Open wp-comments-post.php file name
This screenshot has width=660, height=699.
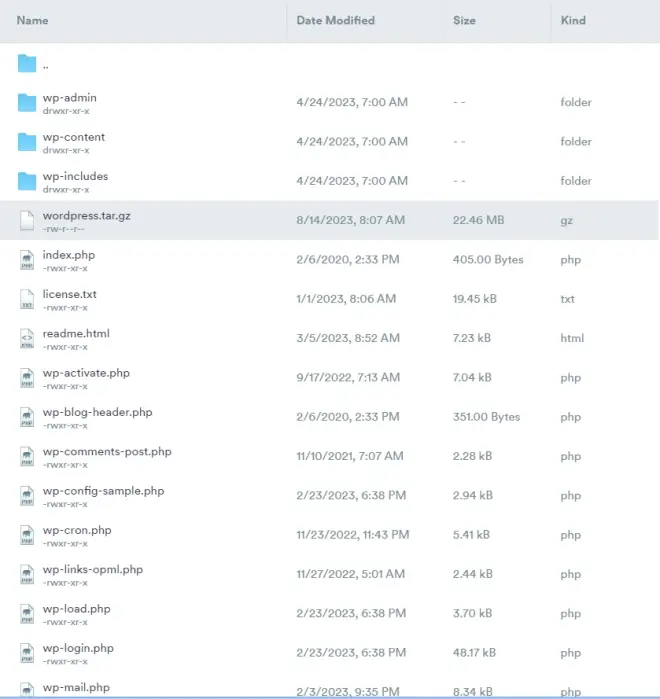pyautogui.click(x=107, y=451)
